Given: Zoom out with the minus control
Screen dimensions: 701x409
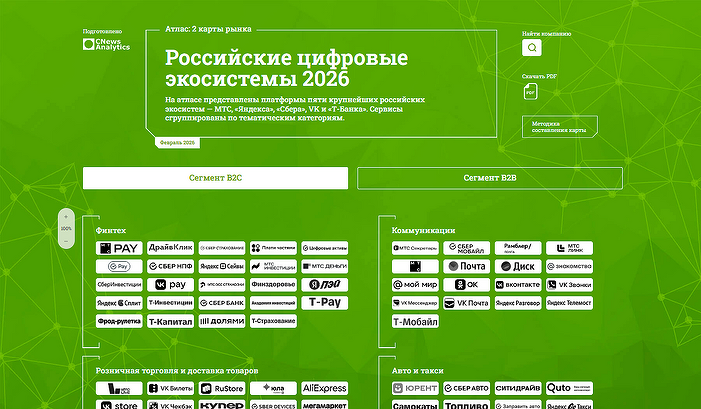Looking at the screenshot, I should pos(66,241).
